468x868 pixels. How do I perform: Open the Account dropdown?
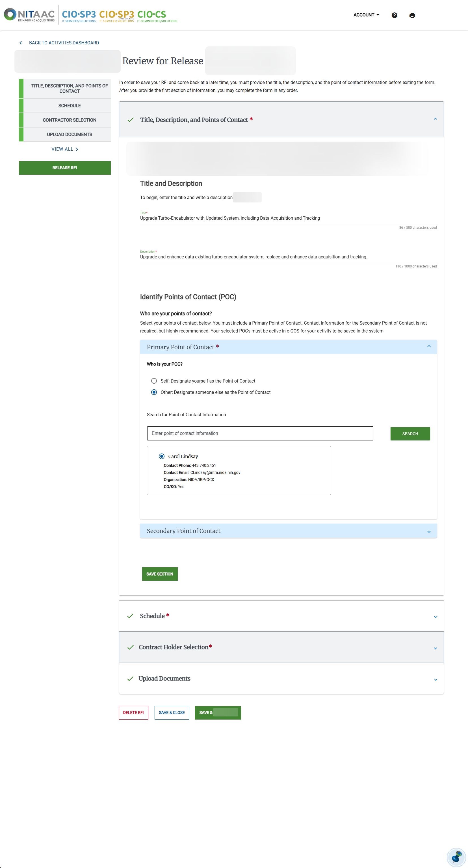366,15
